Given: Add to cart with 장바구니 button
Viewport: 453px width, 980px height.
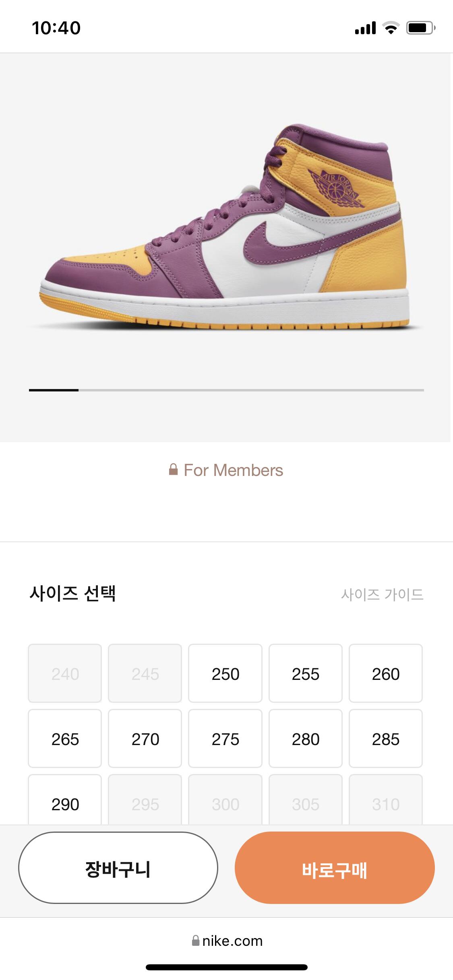Looking at the screenshot, I should click(x=118, y=869).
